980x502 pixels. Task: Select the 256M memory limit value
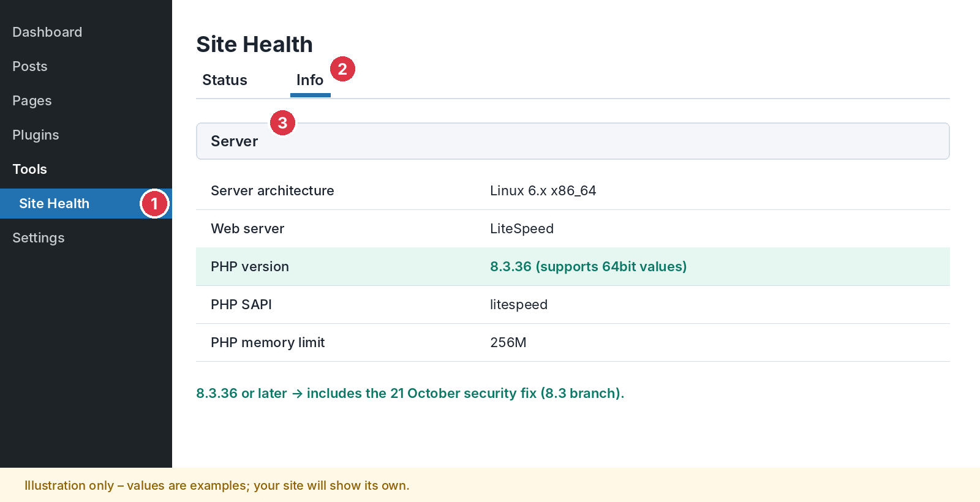click(508, 343)
